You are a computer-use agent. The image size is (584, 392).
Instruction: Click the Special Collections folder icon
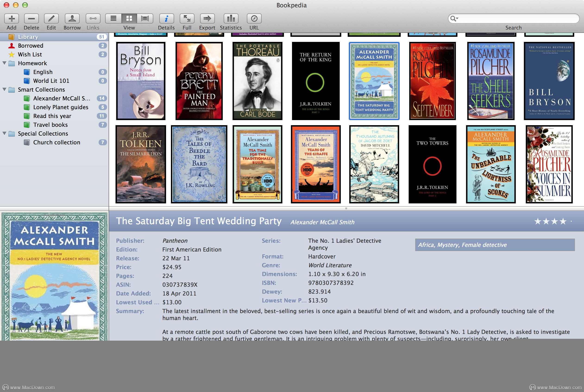coord(12,134)
